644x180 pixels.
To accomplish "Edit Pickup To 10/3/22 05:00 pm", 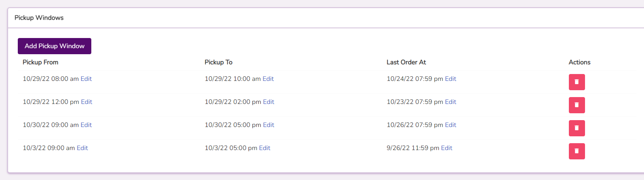I will (x=265, y=148).
